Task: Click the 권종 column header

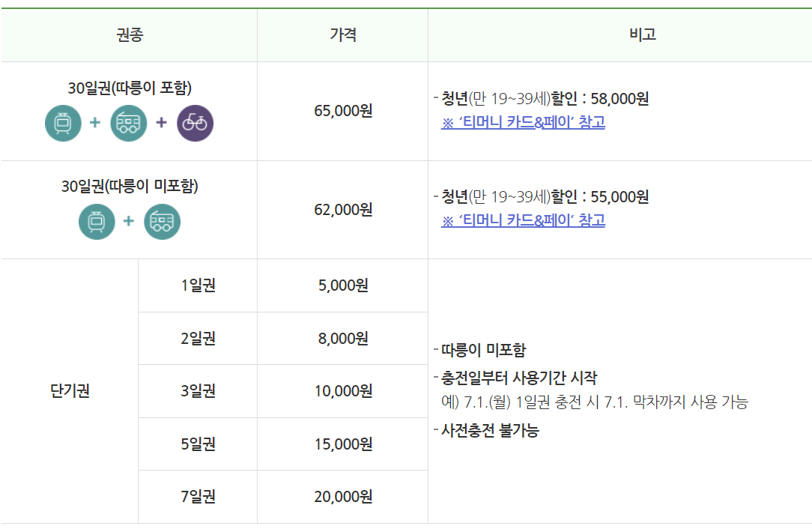Action: (x=129, y=34)
